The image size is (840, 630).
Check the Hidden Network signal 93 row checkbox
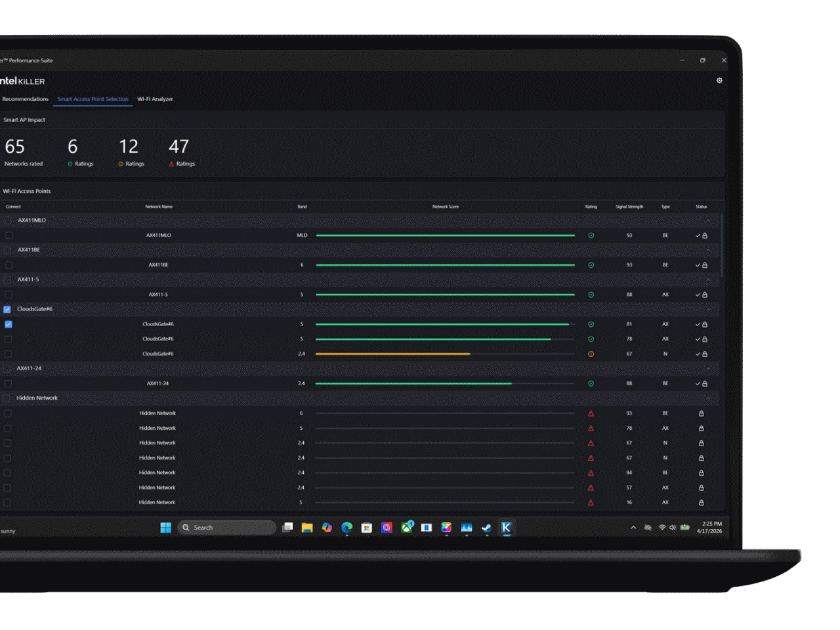[8, 413]
